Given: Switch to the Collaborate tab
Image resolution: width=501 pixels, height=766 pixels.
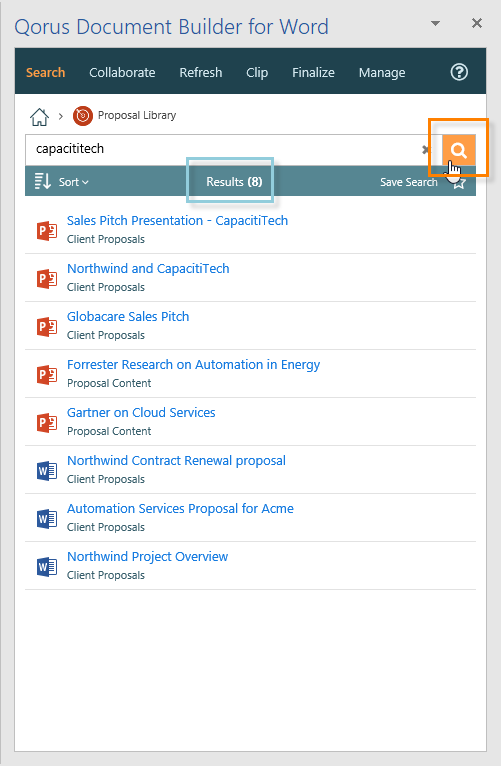Looking at the screenshot, I should pyautogui.click(x=122, y=72).
